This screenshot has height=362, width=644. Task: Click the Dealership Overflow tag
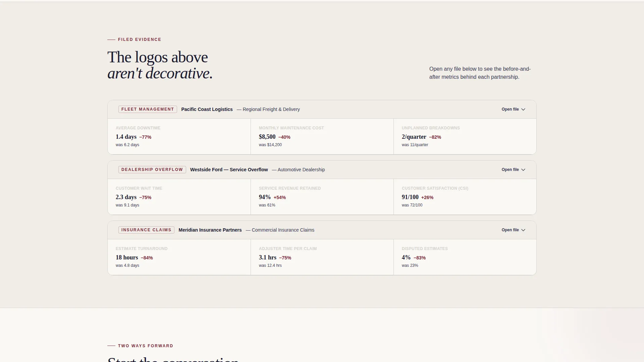[x=152, y=170]
